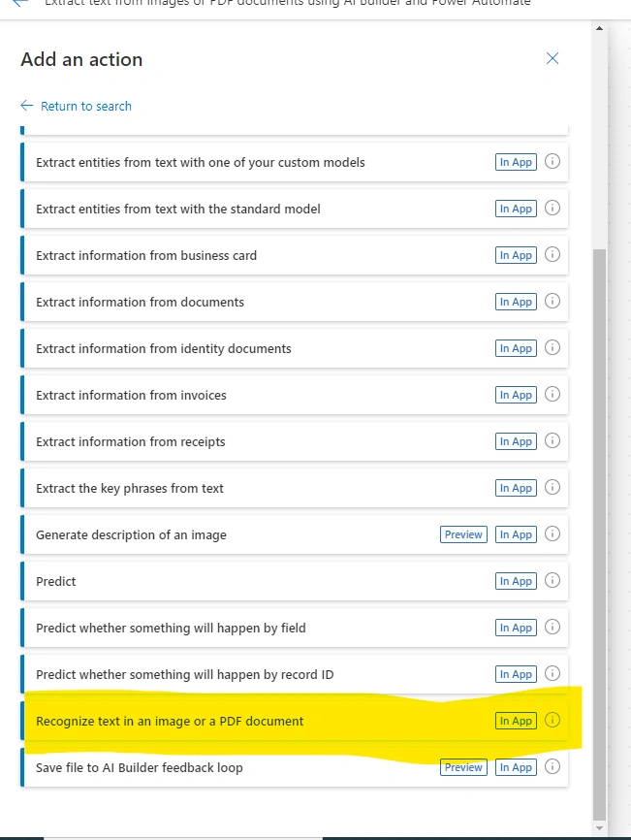Open info icon for receipts extraction
The image size is (631, 840).
pos(552,440)
